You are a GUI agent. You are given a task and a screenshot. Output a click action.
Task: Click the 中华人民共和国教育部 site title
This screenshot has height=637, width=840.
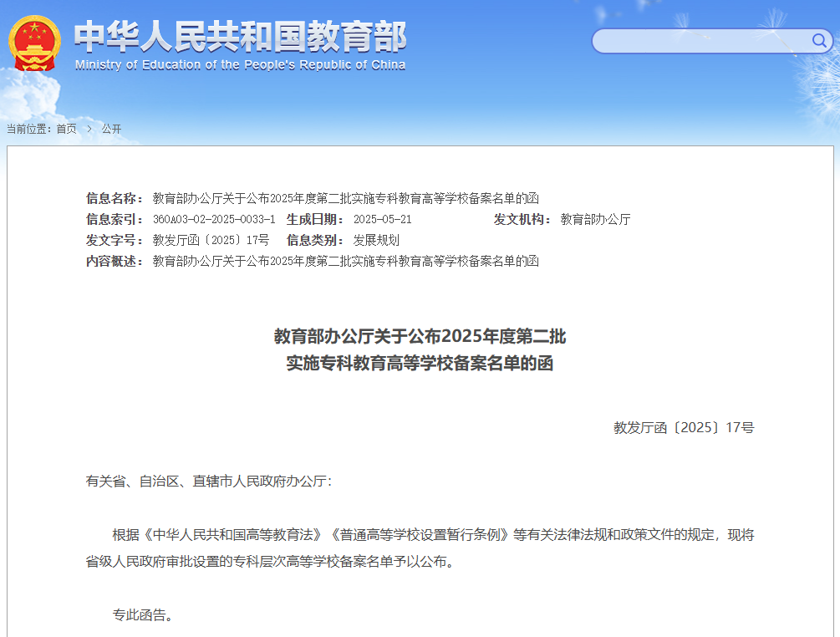pyautogui.click(x=240, y=37)
